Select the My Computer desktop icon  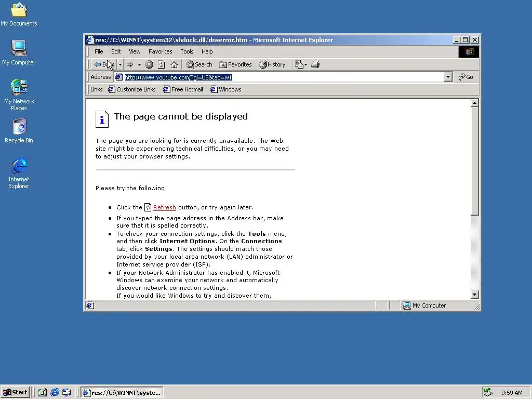coord(19,52)
